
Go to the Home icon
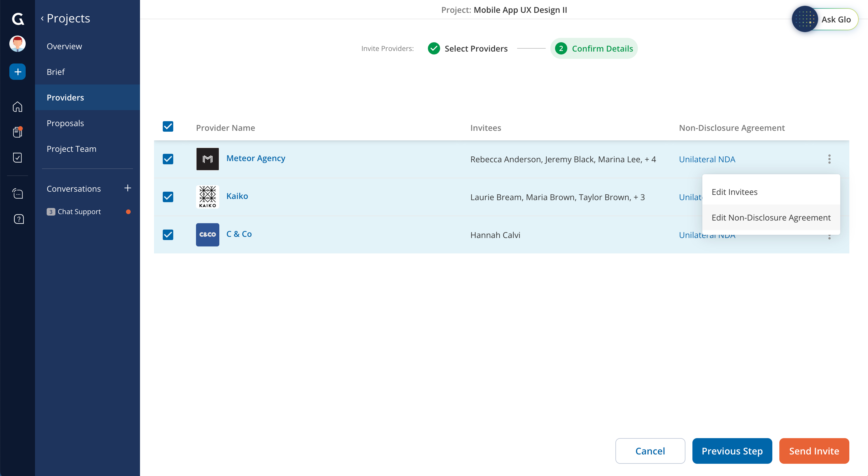(17, 107)
